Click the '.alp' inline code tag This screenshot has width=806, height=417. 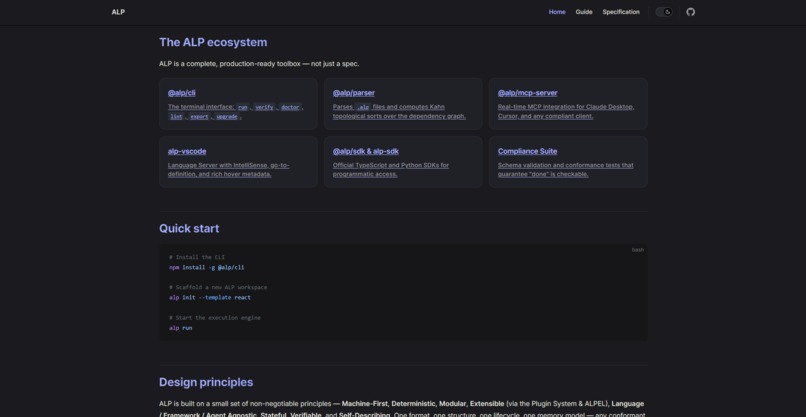(363, 107)
